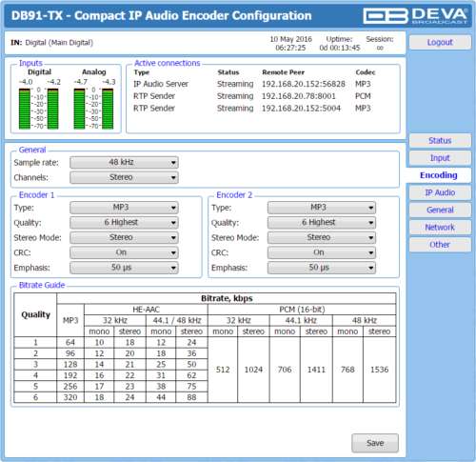Viewport: 476px width, 462px height.
Task: Open Encoder 2 Type dropdown
Action: click(322, 208)
